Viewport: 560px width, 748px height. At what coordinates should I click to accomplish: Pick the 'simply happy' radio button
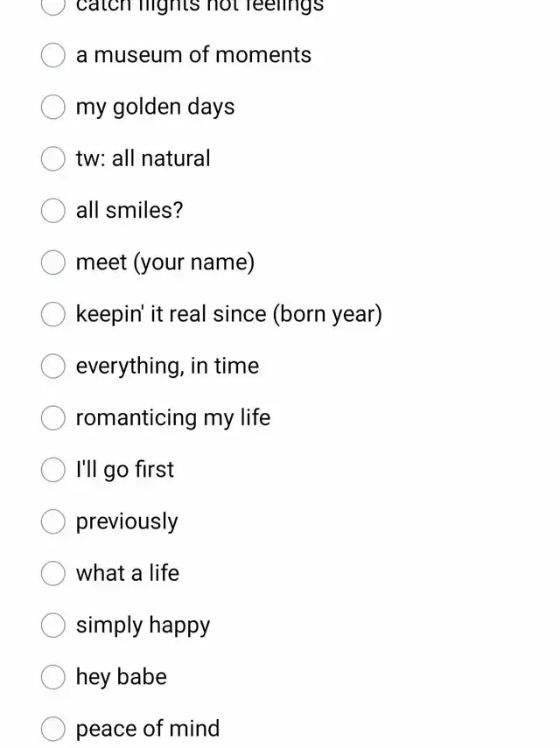53,626
